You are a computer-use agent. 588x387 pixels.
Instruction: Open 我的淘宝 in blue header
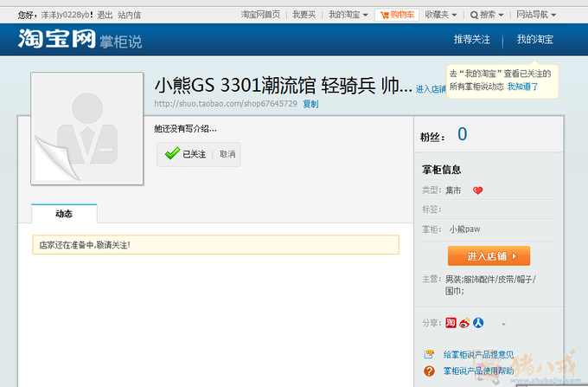click(534, 39)
